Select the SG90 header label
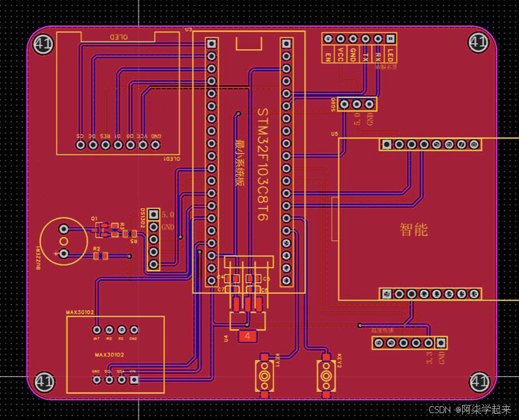Screen dimensions: 519x420 (x=334, y=104)
